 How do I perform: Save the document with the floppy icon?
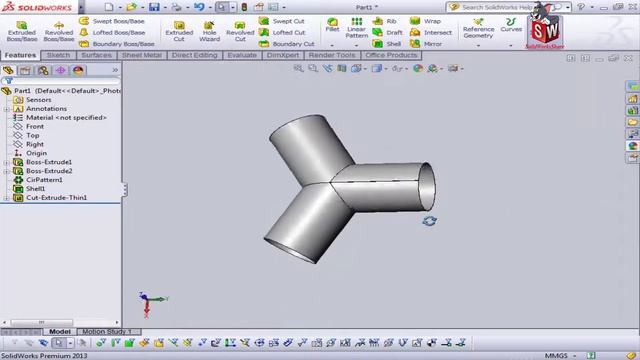tap(154, 7)
